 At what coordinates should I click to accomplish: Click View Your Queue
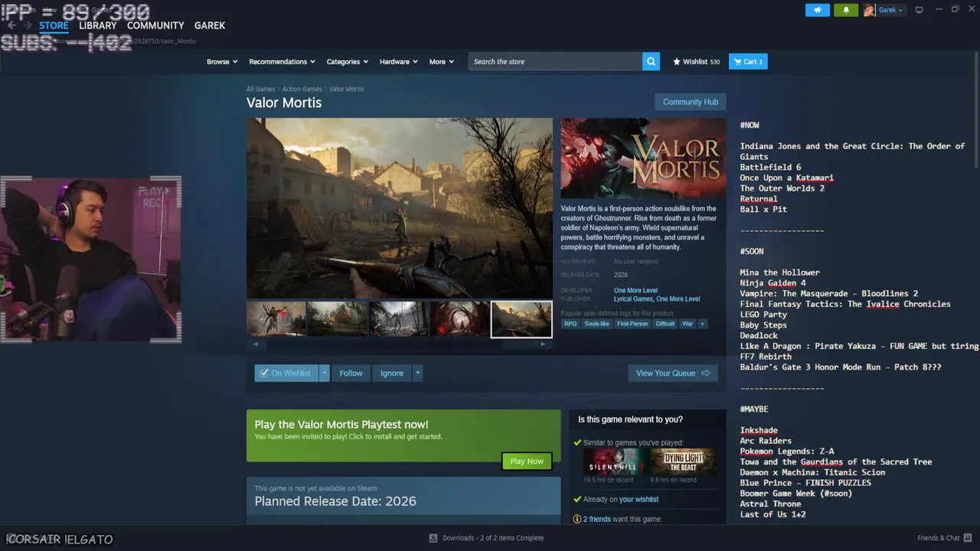(673, 373)
